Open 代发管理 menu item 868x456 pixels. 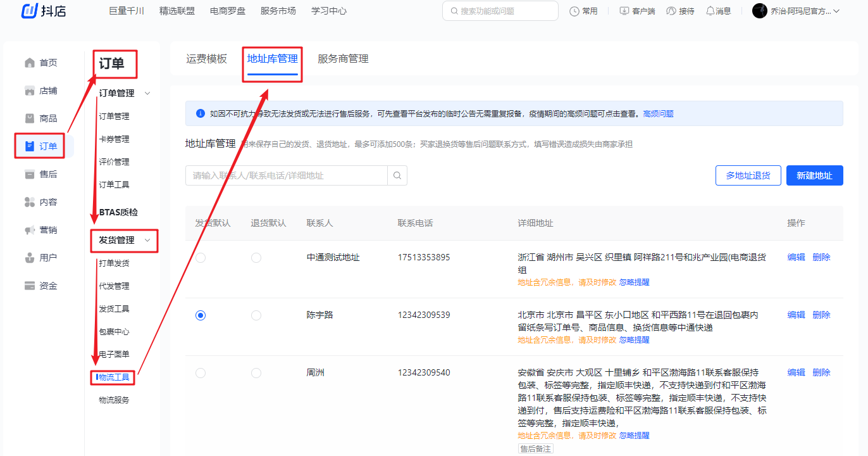coord(114,286)
